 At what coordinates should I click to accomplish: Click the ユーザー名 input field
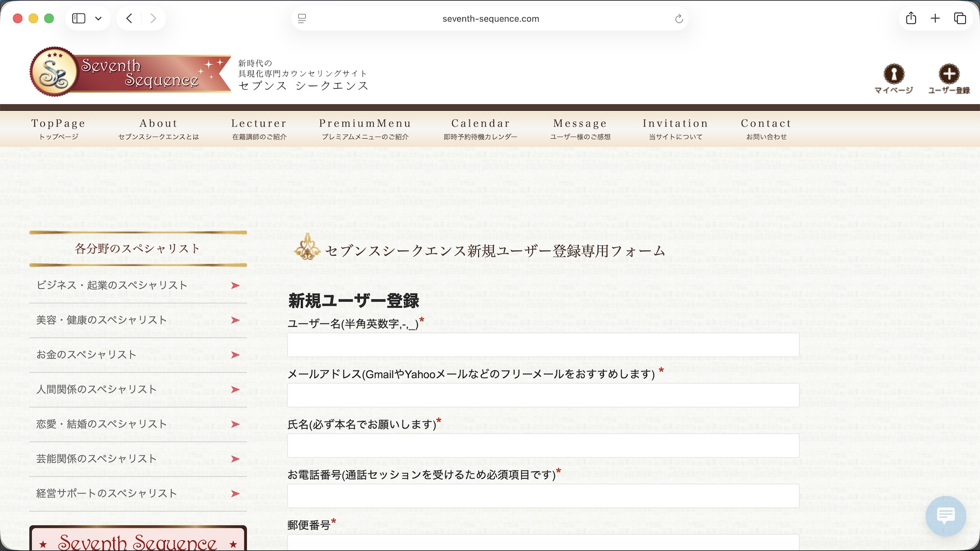(543, 345)
